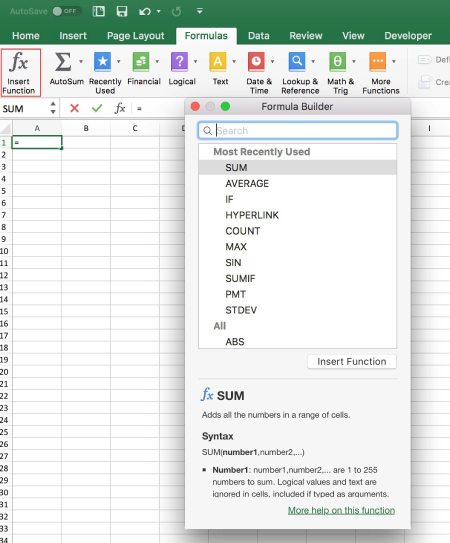This screenshot has width=450, height=543.
Task: Click the Create from Selection icon
Action: (425, 82)
